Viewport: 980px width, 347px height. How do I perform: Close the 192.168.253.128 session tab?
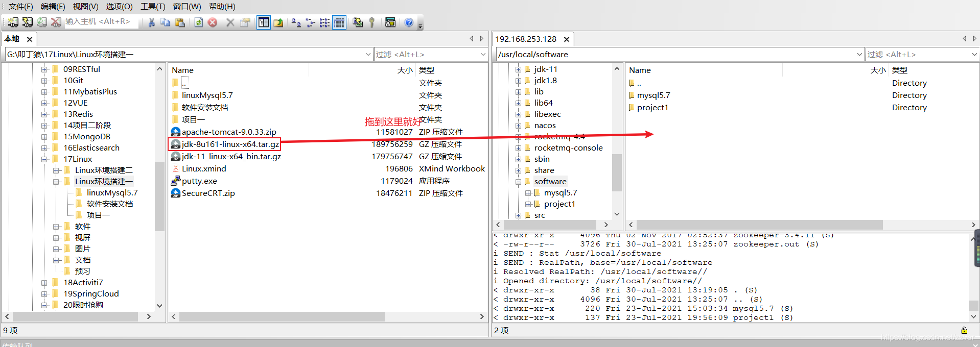[566, 39]
